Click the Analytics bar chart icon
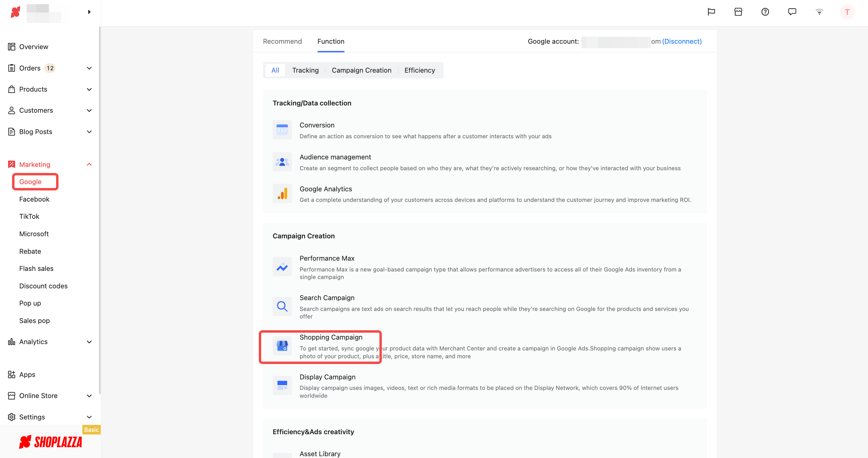 (x=12, y=342)
